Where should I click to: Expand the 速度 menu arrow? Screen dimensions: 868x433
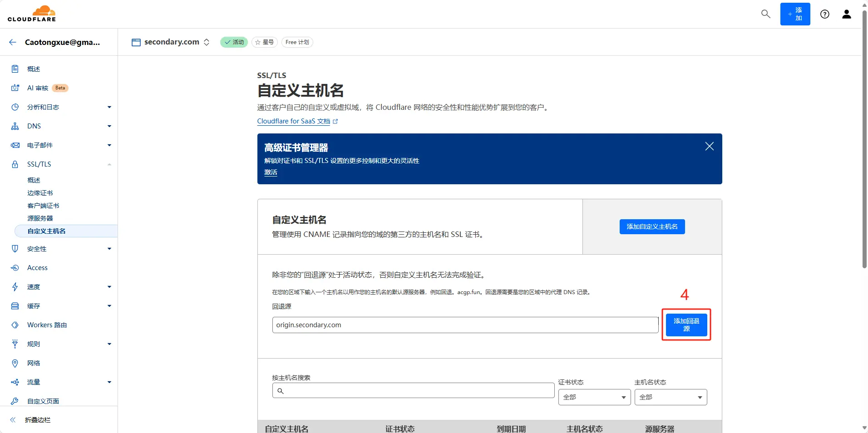(109, 287)
